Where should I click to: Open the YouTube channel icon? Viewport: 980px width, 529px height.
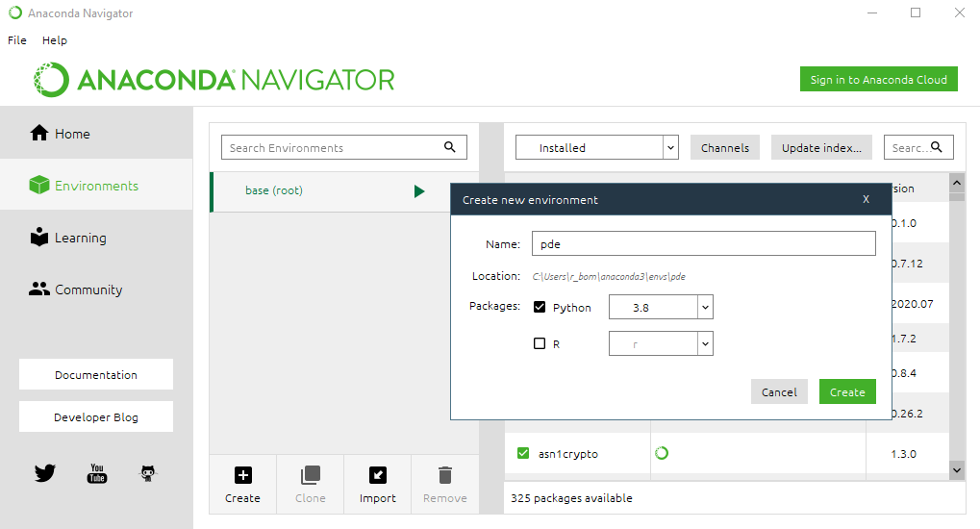pyautogui.click(x=97, y=473)
